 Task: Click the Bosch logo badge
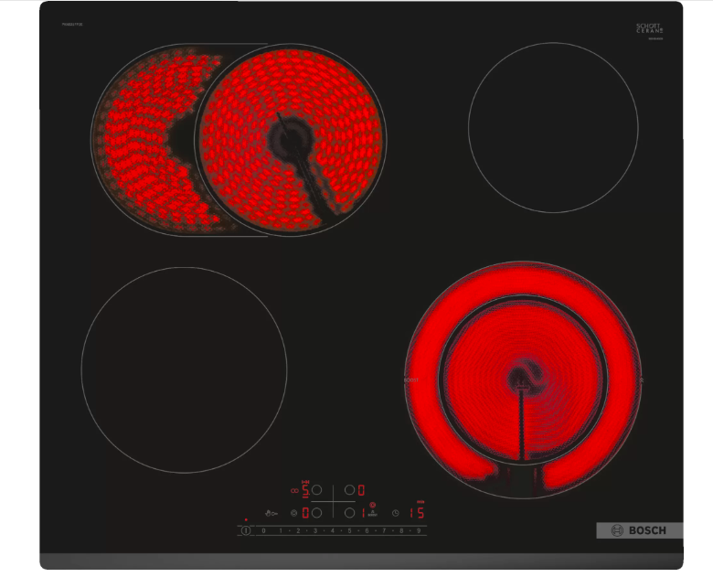639,530
